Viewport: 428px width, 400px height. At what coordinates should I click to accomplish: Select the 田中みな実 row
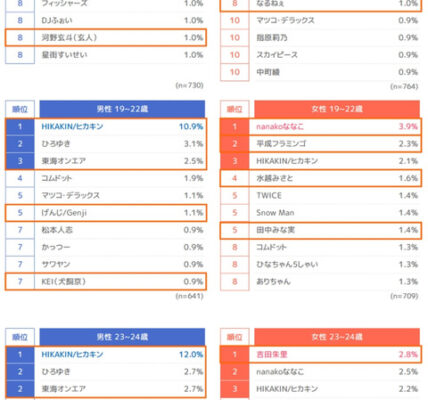[321, 230]
